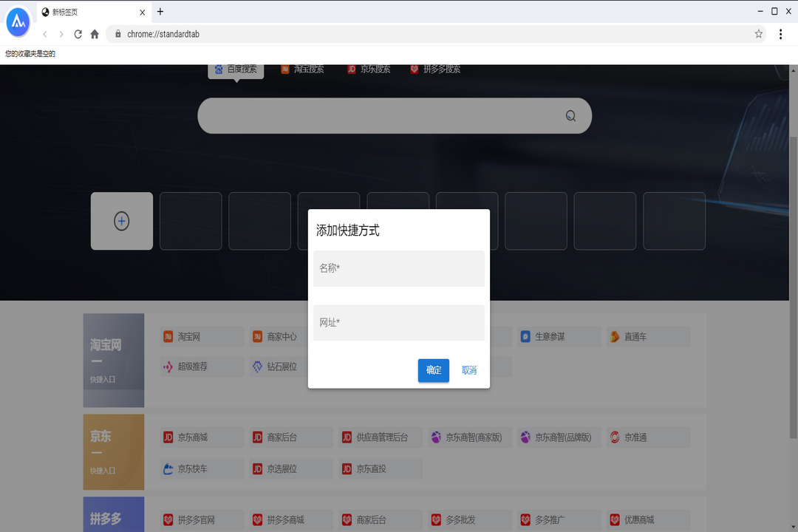The width and height of the screenshot is (798, 532).
Task: Open the 直通车 shortcut icon
Action: [615, 336]
